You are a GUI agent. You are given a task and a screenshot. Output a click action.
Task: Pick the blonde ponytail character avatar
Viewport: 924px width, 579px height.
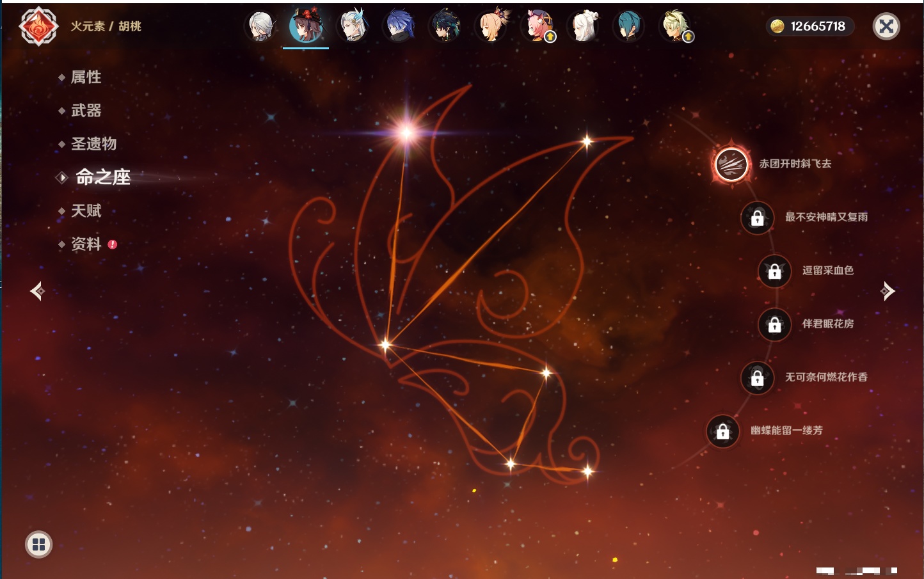point(491,26)
